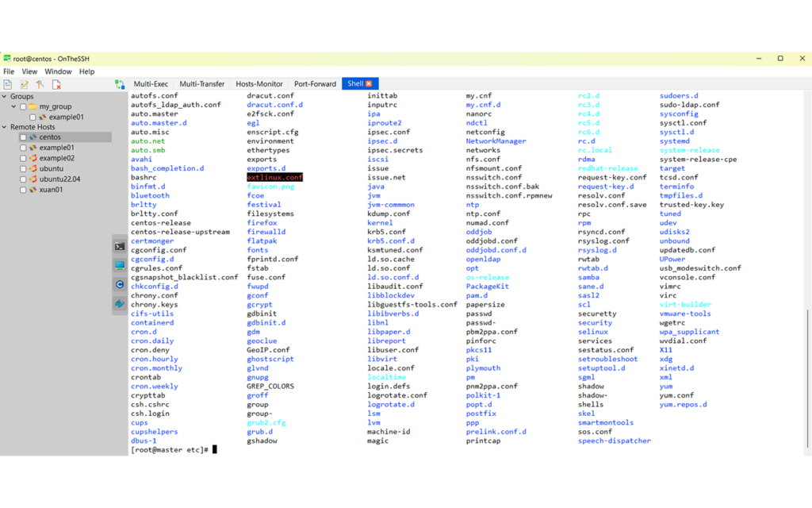This screenshot has width=812, height=508.
Task: Click the green sync-connect icon beside the tabs
Action: [x=119, y=84]
